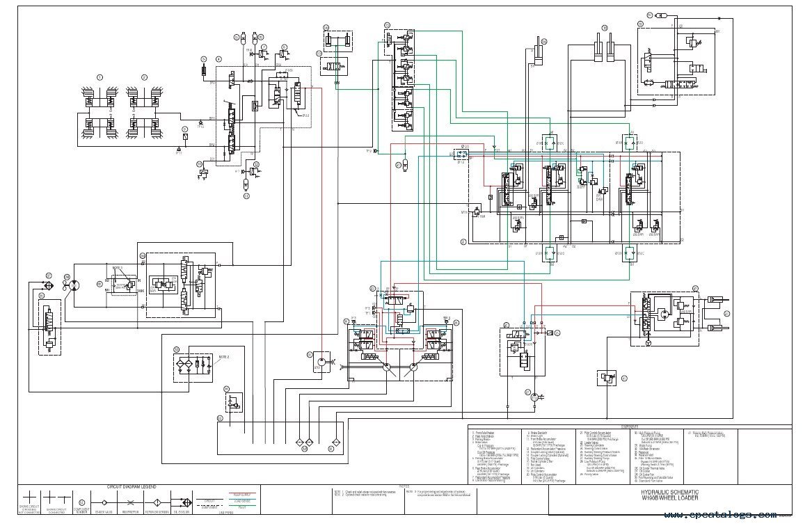The image size is (812, 526).
Task: Click circled component number 1 above the axle brakes
Action: click(100, 78)
